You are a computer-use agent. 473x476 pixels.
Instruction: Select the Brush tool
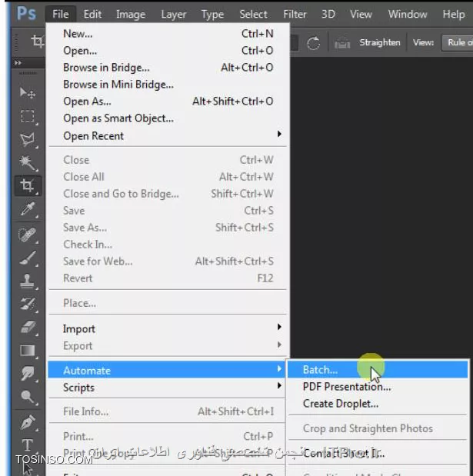point(28,258)
